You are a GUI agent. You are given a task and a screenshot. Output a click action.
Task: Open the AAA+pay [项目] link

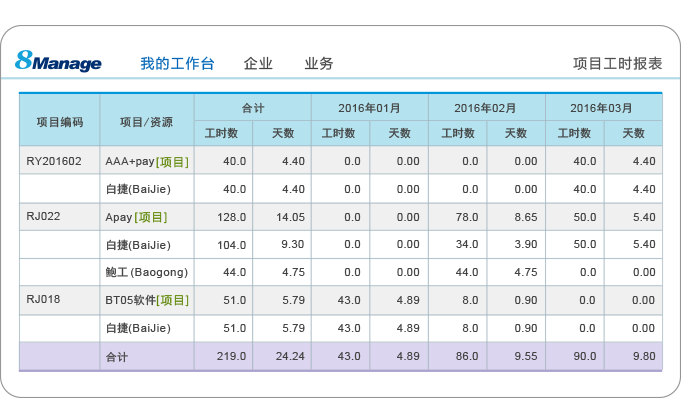click(147, 161)
